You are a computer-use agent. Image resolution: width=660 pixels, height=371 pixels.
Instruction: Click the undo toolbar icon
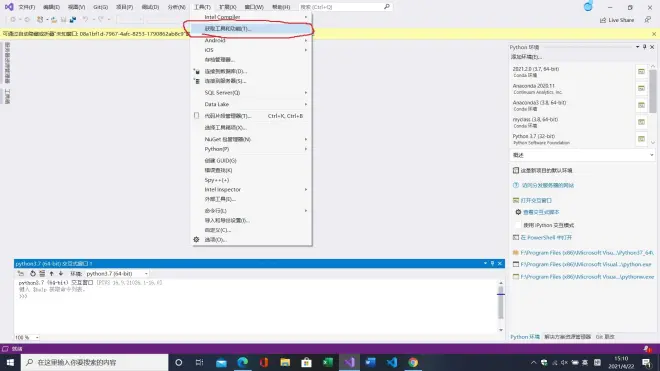[x=85, y=19]
